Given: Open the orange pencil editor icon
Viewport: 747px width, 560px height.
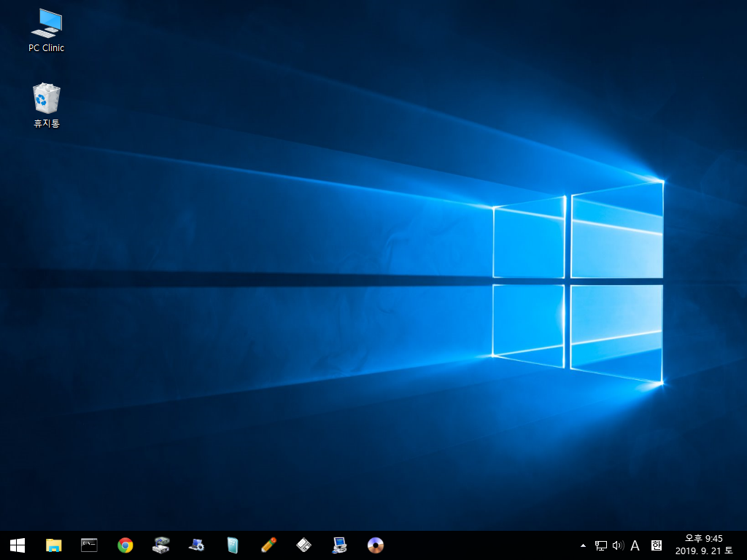Looking at the screenshot, I should 268,545.
